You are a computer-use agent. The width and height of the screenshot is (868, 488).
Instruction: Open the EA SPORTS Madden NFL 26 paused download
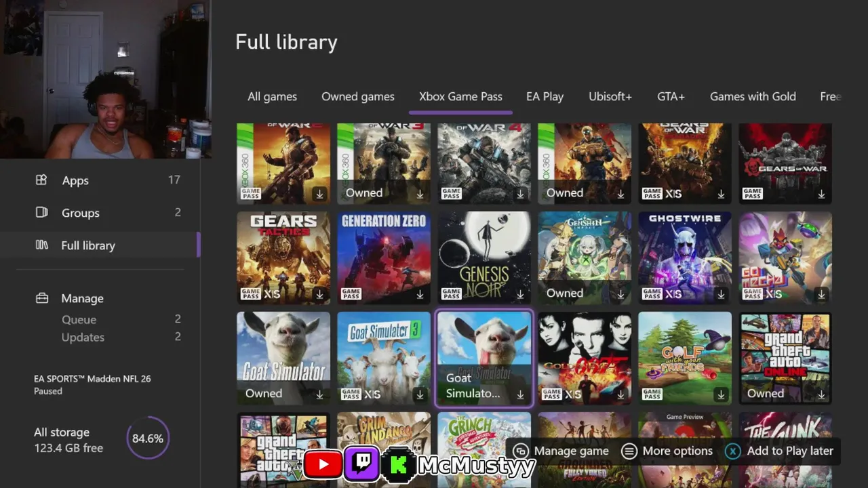[x=92, y=384]
